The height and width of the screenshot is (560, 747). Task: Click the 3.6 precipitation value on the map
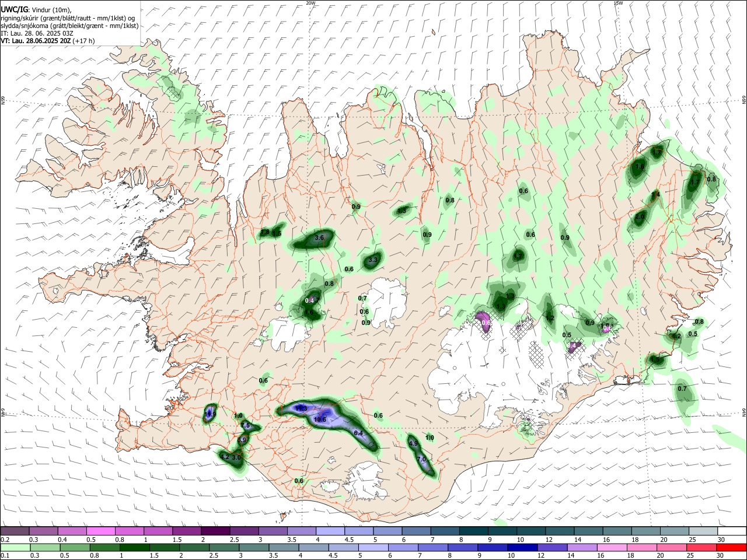(319, 238)
